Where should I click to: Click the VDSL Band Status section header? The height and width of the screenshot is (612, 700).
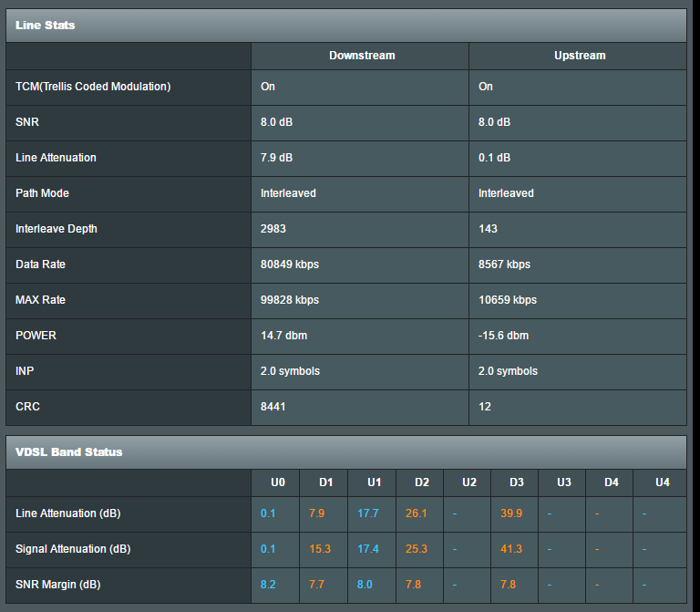pyautogui.click(x=69, y=451)
